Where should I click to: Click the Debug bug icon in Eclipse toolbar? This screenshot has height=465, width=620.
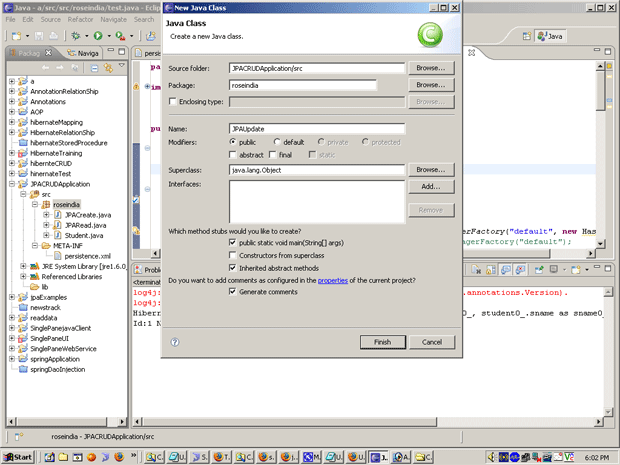pyautogui.click(x=75, y=36)
